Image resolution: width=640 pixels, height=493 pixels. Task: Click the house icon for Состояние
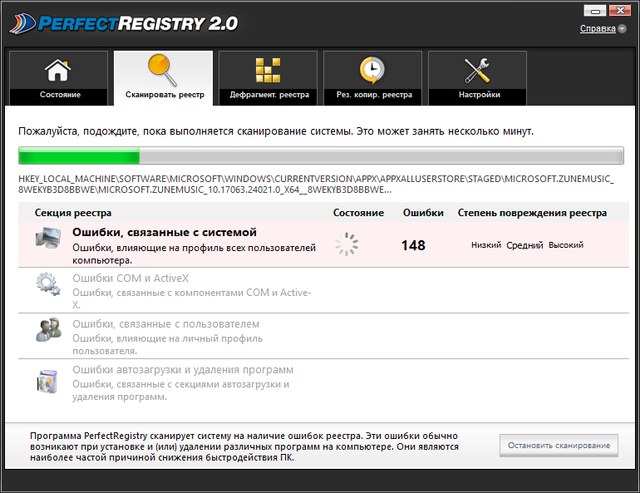[59, 71]
